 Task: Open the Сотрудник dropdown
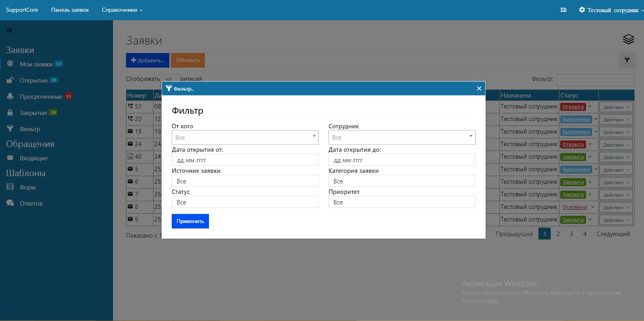[402, 137]
